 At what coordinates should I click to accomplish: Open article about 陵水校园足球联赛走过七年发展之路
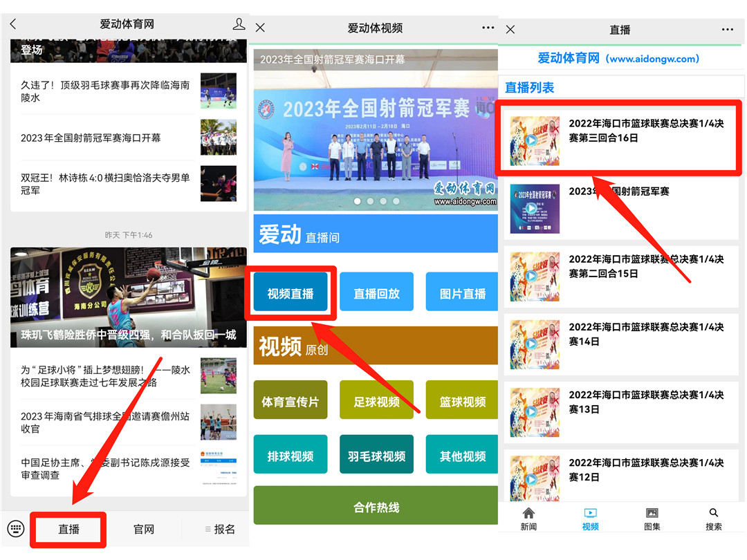(128, 375)
